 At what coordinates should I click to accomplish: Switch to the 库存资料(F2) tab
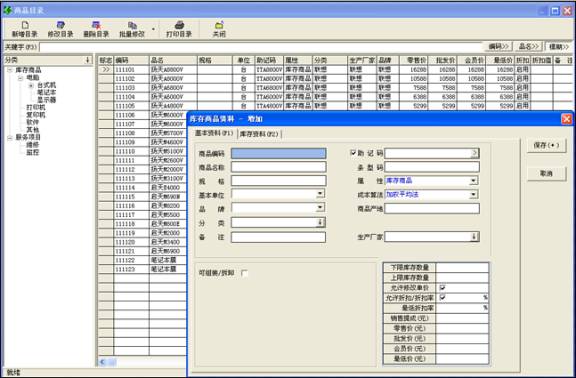click(x=259, y=134)
